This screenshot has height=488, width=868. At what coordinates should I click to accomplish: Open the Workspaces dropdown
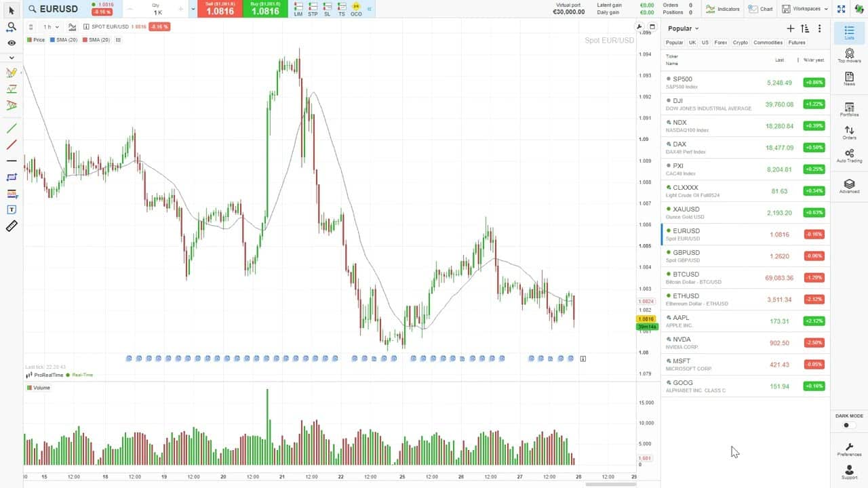coord(805,9)
